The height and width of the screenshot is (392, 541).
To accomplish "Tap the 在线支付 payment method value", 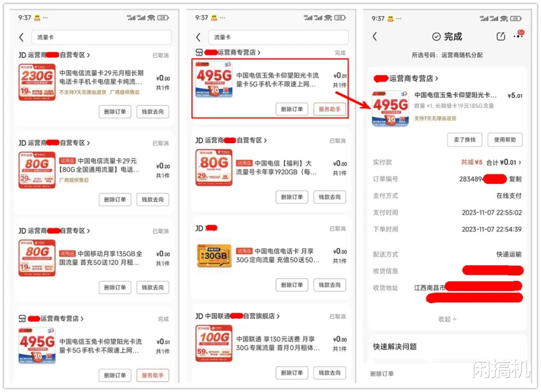I will click(509, 196).
